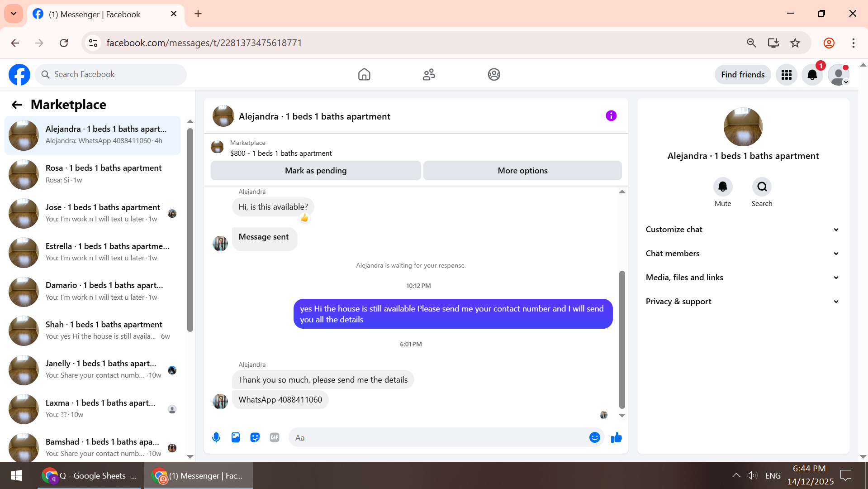The width and height of the screenshot is (868, 489).
Task: Open new browser tab
Action: click(198, 14)
